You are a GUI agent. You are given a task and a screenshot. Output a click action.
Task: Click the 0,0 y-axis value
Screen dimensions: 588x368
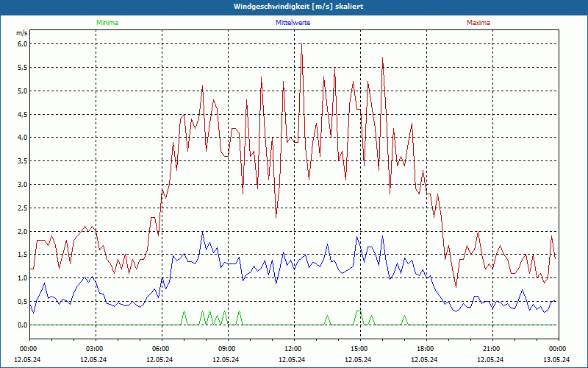pos(23,325)
